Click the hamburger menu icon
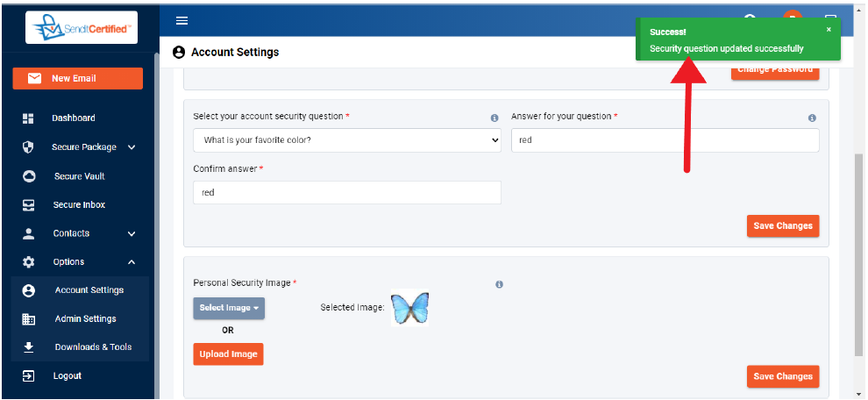The image size is (868, 400). (x=182, y=20)
